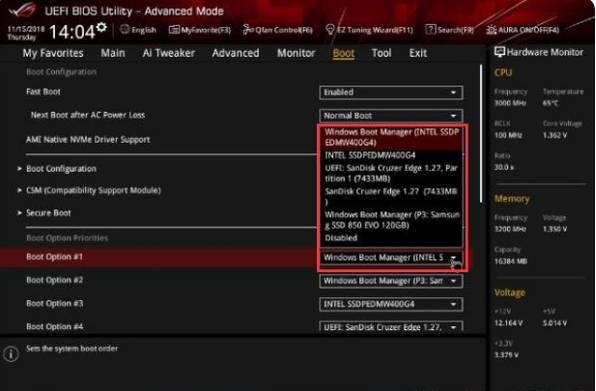Viewport: 596px width, 391px height.
Task: Open the Boot Option #3 dropdown
Action: click(391, 304)
